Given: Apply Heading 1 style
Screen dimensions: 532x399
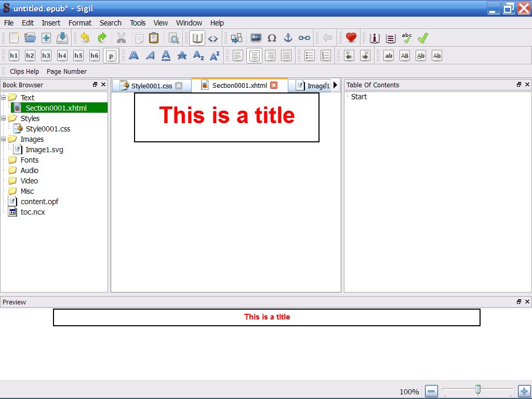Looking at the screenshot, I should pos(14,56).
